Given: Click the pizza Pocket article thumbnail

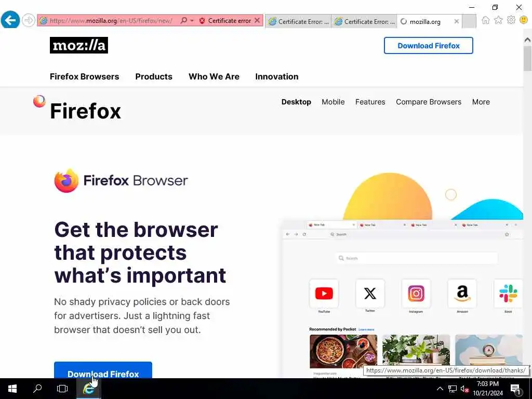Looking at the screenshot, I should pos(343,352).
